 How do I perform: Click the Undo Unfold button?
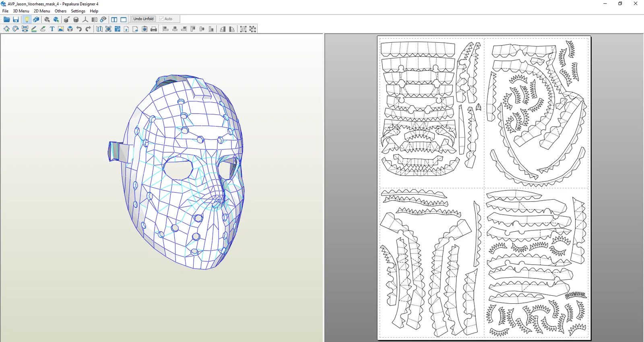[143, 19]
